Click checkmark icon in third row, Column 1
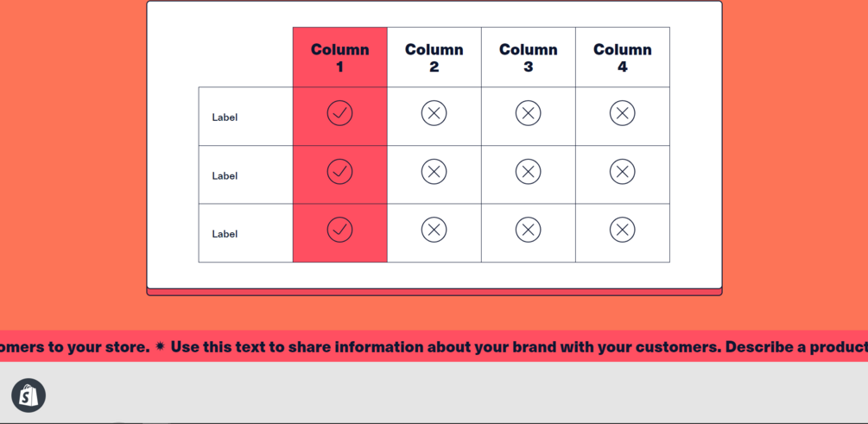868x424 pixels. (x=339, y=230)
